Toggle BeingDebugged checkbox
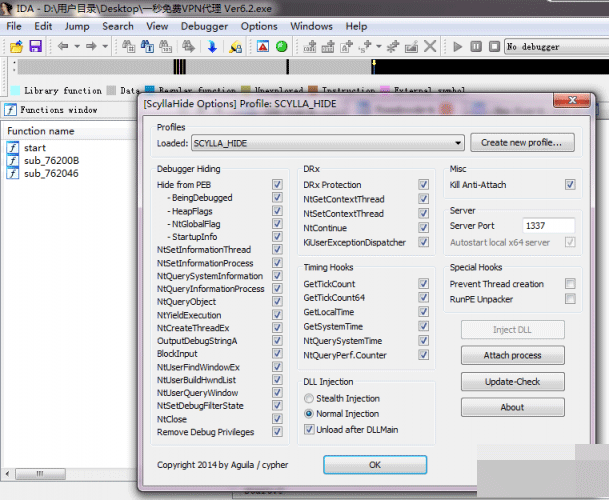 277,198
